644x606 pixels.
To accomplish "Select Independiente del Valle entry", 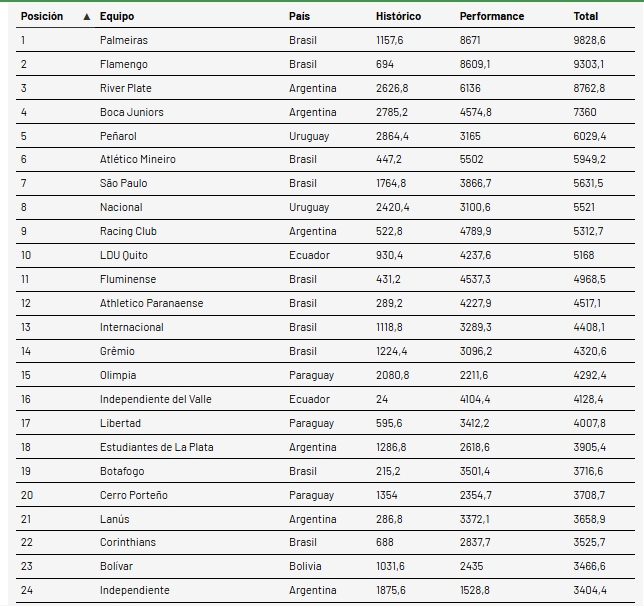I will (x=155, y=399).
